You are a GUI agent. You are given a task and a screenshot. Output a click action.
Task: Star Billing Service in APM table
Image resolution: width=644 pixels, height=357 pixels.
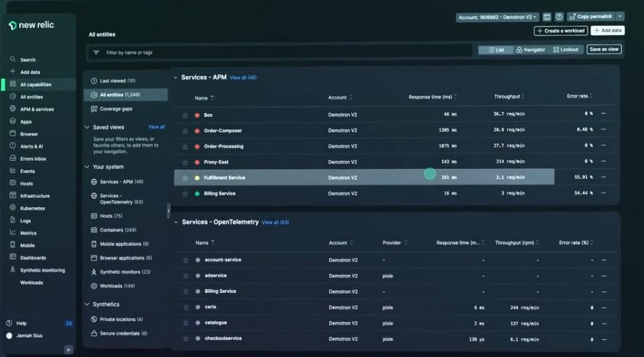(x=185, y=194)
